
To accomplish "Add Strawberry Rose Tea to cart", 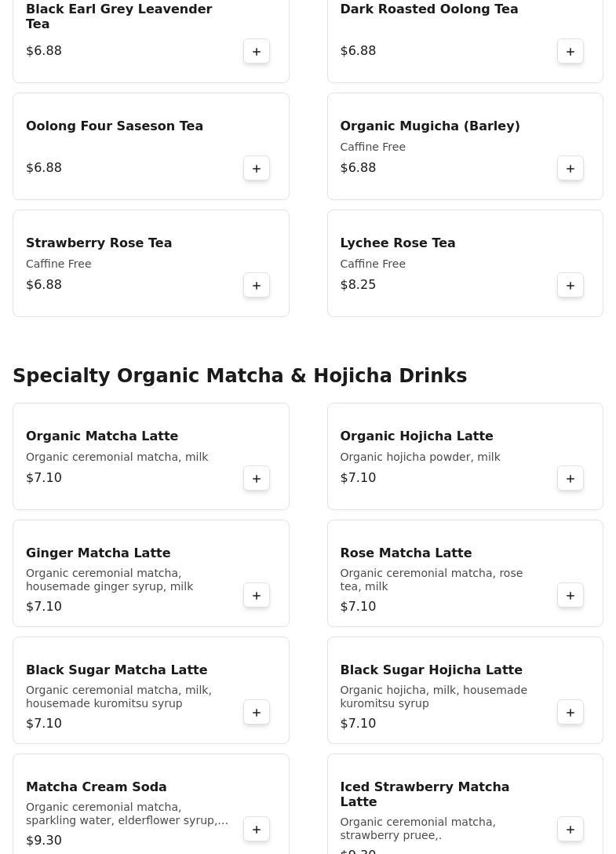I will [257, 286].
